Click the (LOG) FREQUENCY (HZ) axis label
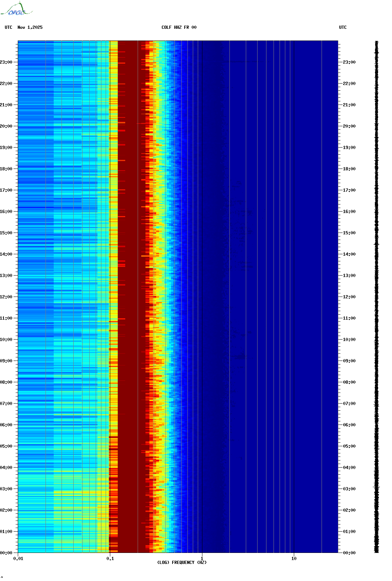 coord(182,562)
